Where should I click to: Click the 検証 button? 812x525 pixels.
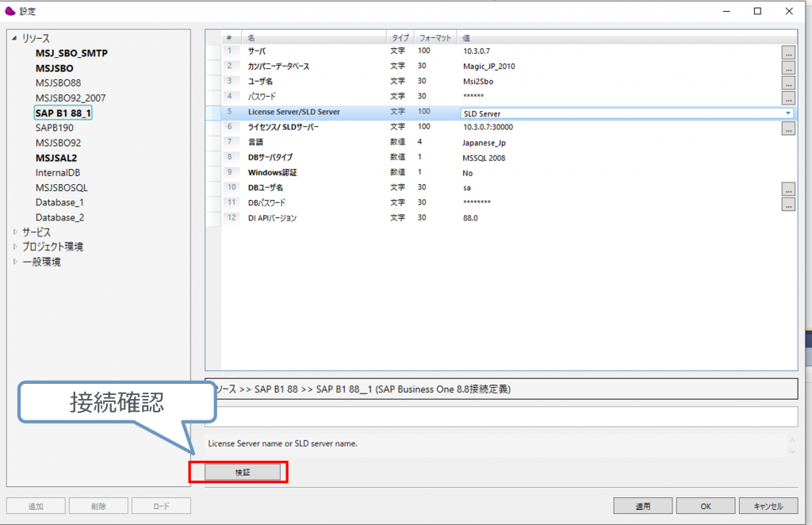(242, 472)
